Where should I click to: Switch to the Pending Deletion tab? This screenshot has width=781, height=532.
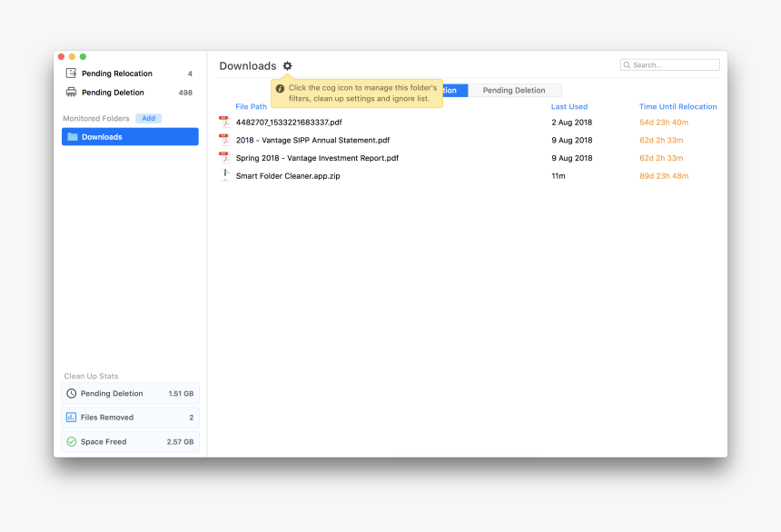click(x=514, y=91)
